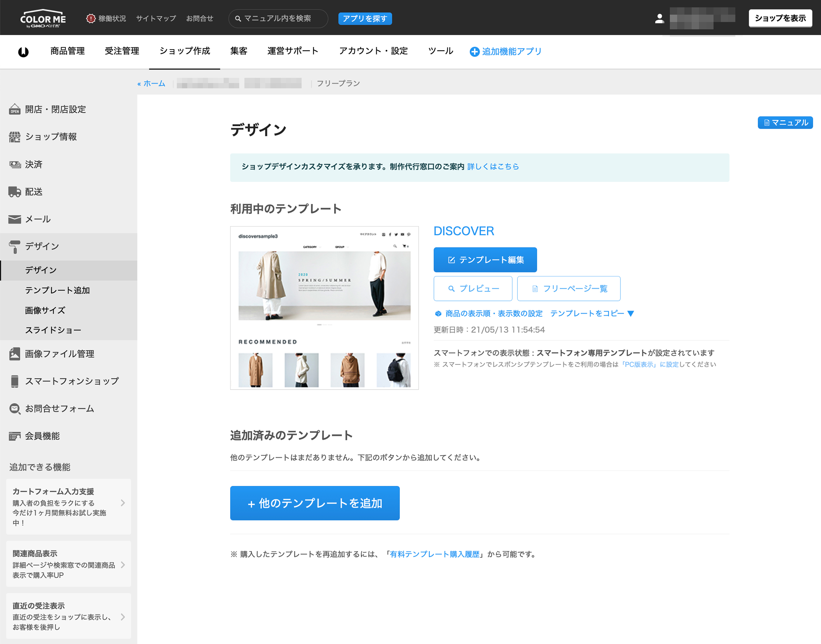The height and width of the screenshot is (644, 821).
Task: Click the Color Me logo icon
Action: [43, 18]
